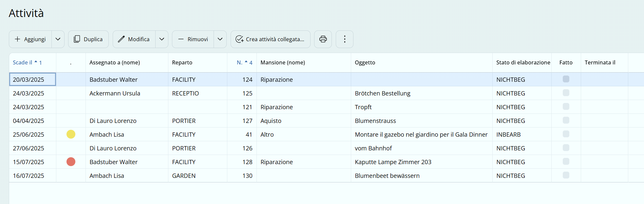Sort by the Scade il column header
644x204 pixels.
[x=23, y=62]
